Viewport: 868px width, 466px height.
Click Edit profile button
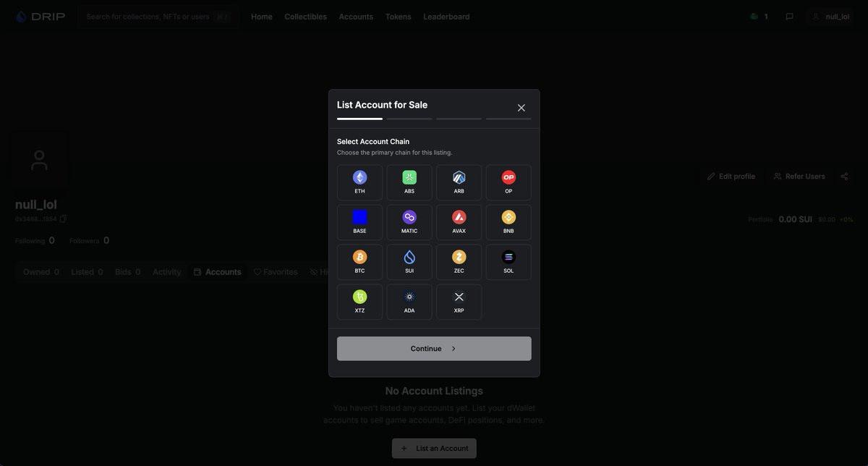(731, 177)
